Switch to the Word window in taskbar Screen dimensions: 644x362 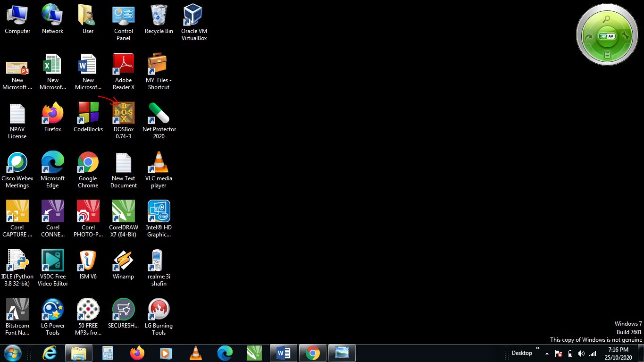(283, 353)
